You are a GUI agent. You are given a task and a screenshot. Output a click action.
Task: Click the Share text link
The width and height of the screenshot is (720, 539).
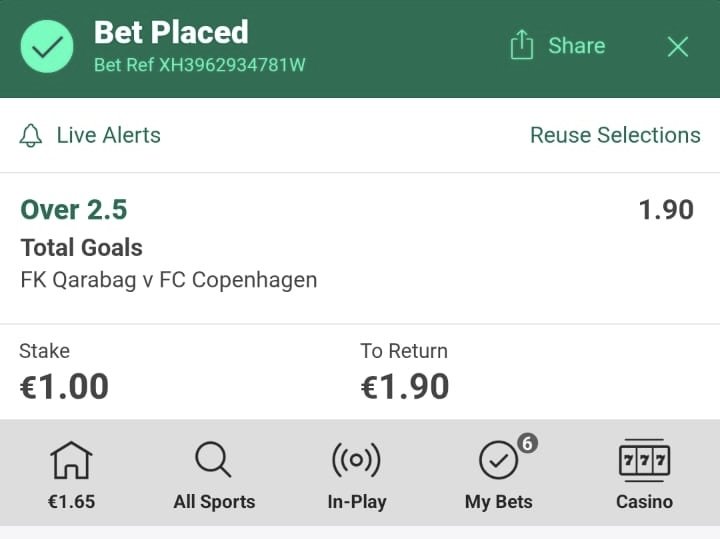[x=576, y=46]
